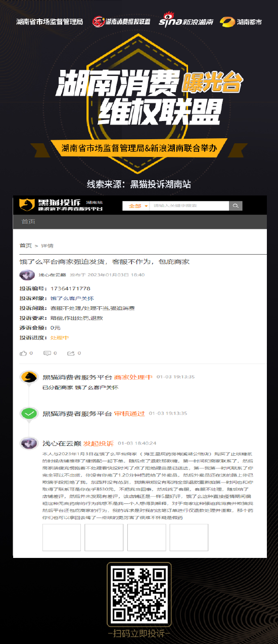Click green checkmark icon beside 审核通过
The width and height of the screenshot is (278, 644).
(29, 414)
